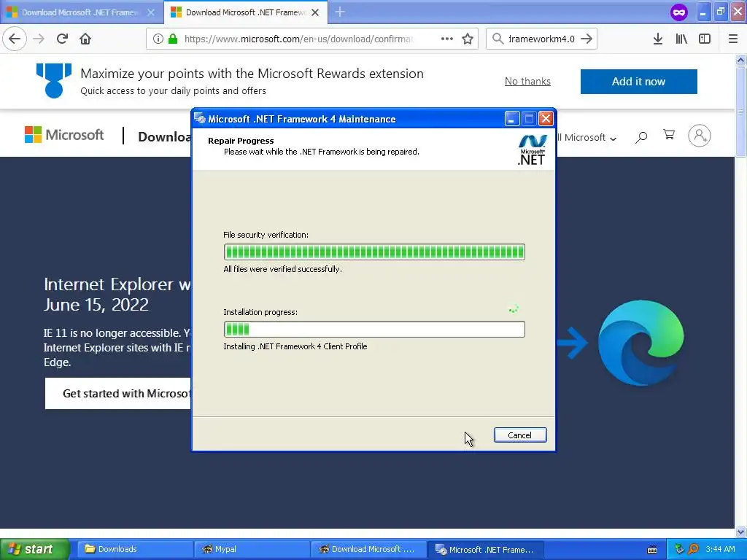747x560 pixels.
Task: Open the Library icon in browser toolbar
Action: 681,39
